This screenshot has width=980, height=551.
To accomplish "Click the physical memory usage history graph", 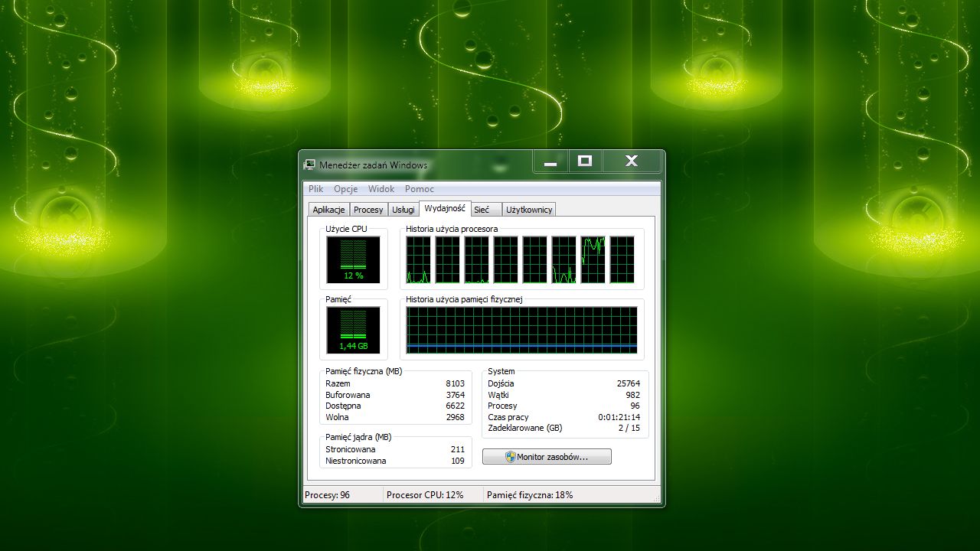I will pyautogui.click(x=521, y=330).
